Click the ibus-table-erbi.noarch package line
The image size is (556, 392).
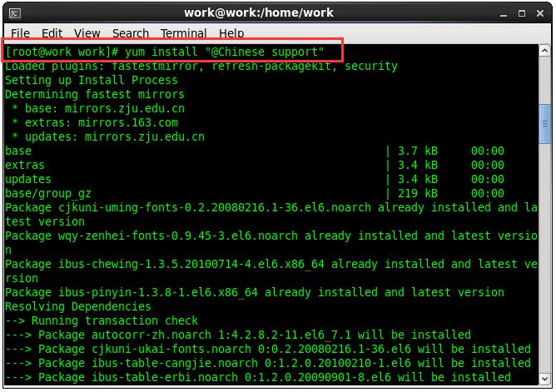(x=258, y=378)
